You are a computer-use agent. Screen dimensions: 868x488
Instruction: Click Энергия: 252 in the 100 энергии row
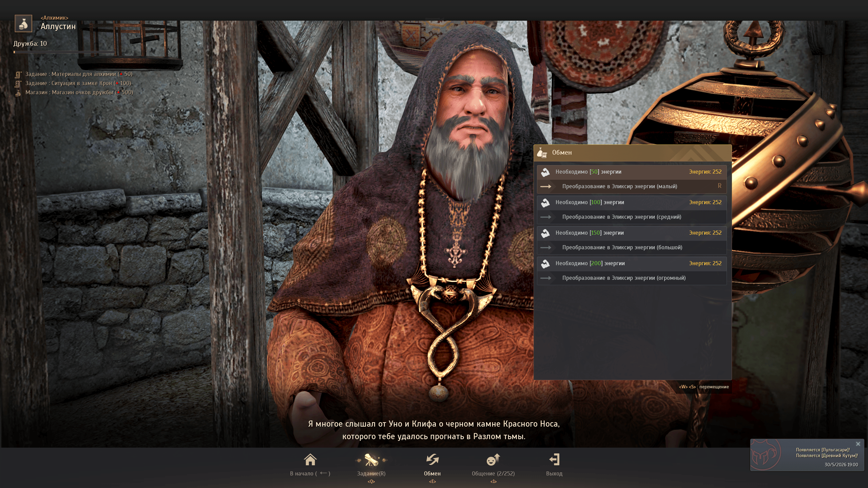(705, 202)
